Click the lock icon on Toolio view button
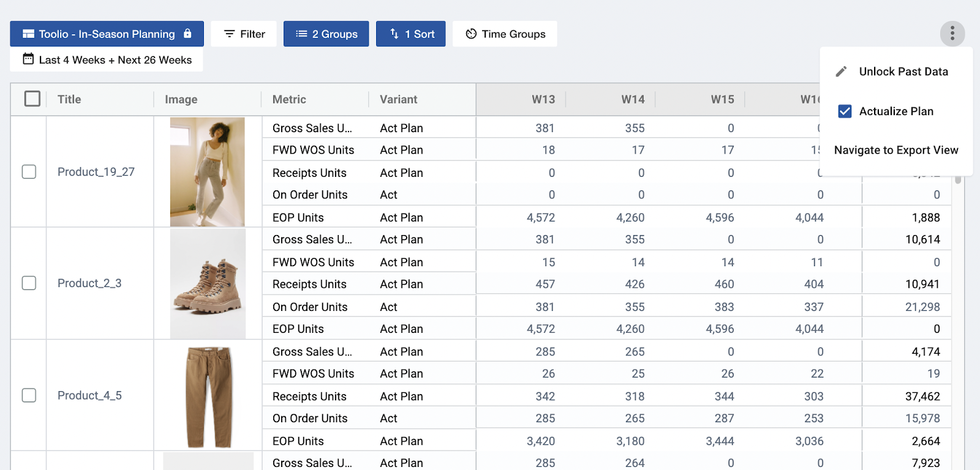Screen dimensions: 980x470 [x=187, y=34]
